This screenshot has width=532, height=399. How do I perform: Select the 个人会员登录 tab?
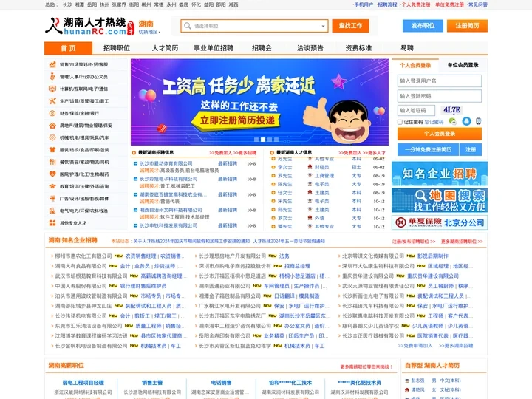point(415,65)
